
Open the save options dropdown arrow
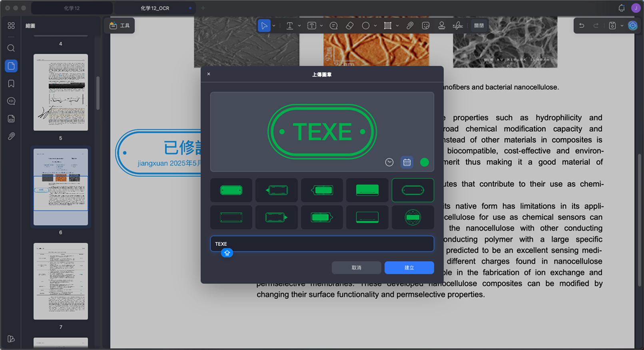(622, 26)
